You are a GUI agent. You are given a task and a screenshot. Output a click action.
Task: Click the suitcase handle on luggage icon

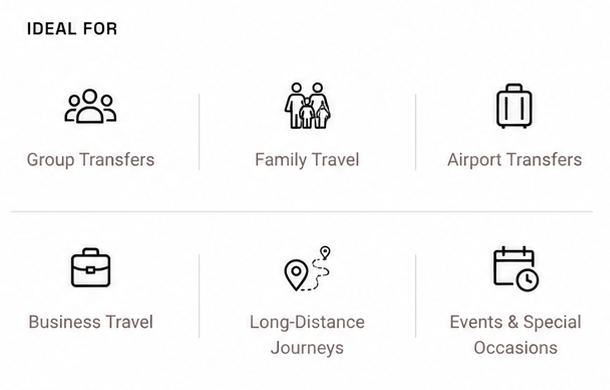514,88
